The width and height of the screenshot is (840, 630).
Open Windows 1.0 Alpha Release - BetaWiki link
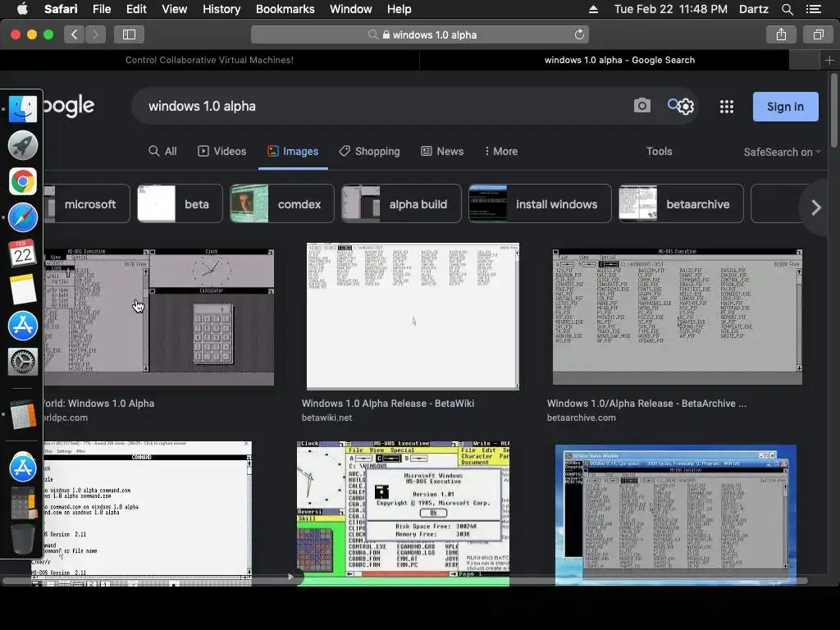(x=388, y=404)
